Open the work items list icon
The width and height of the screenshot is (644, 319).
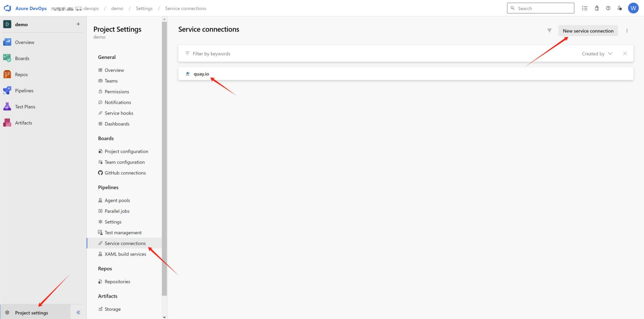585,8
